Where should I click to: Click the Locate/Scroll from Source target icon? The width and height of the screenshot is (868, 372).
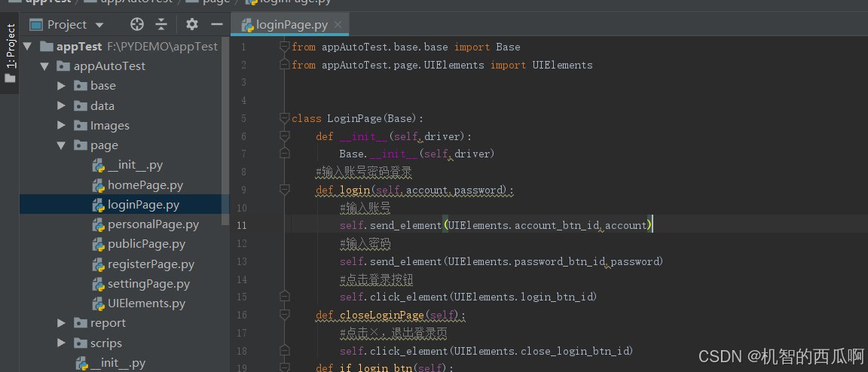click(x=136, y=24)
